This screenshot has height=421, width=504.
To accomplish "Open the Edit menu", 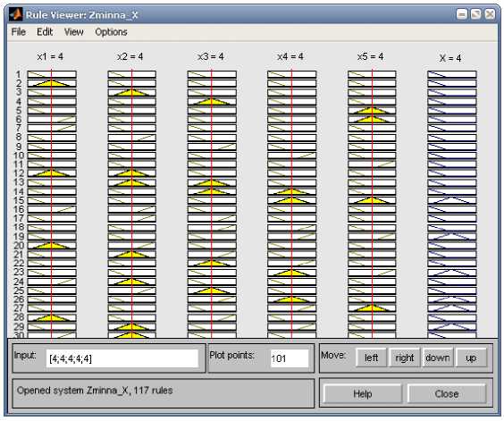I will (x=45, y=32).
